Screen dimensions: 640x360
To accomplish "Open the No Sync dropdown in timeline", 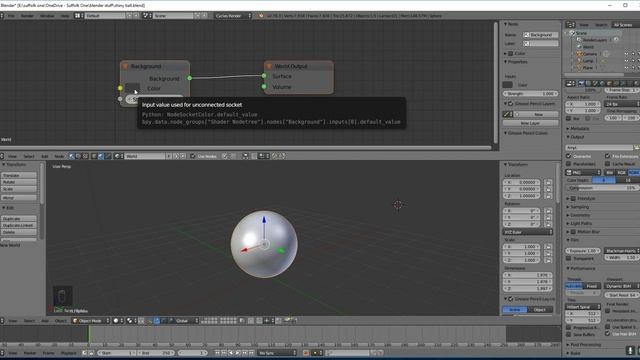I will 277,353.
